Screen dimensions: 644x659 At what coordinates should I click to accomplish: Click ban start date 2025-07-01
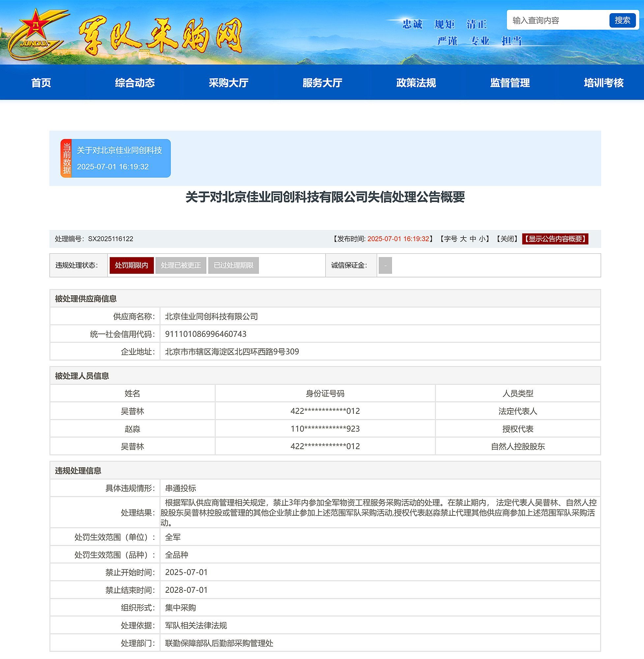(186, 572)
